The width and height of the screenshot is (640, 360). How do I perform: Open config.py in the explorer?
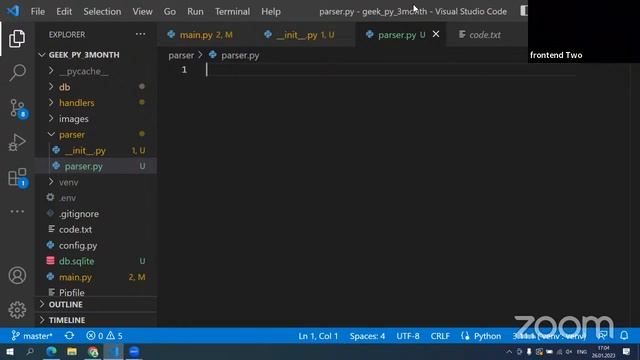pos(78,245)
